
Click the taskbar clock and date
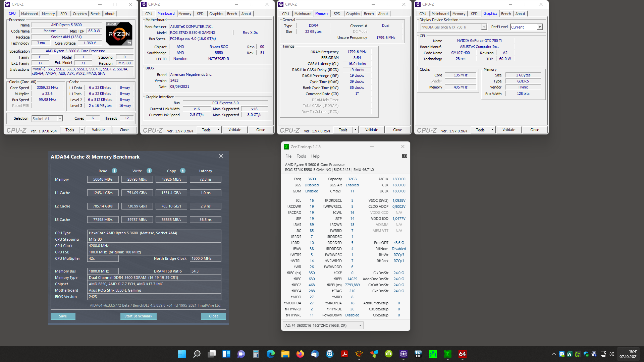tap(628, 354)
